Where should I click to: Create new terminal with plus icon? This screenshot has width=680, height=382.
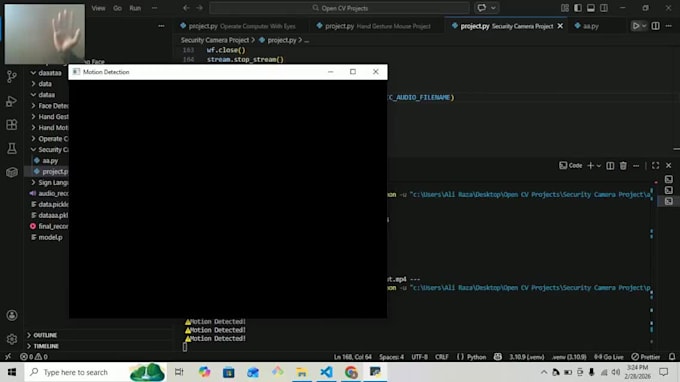(x=590, y=166)
